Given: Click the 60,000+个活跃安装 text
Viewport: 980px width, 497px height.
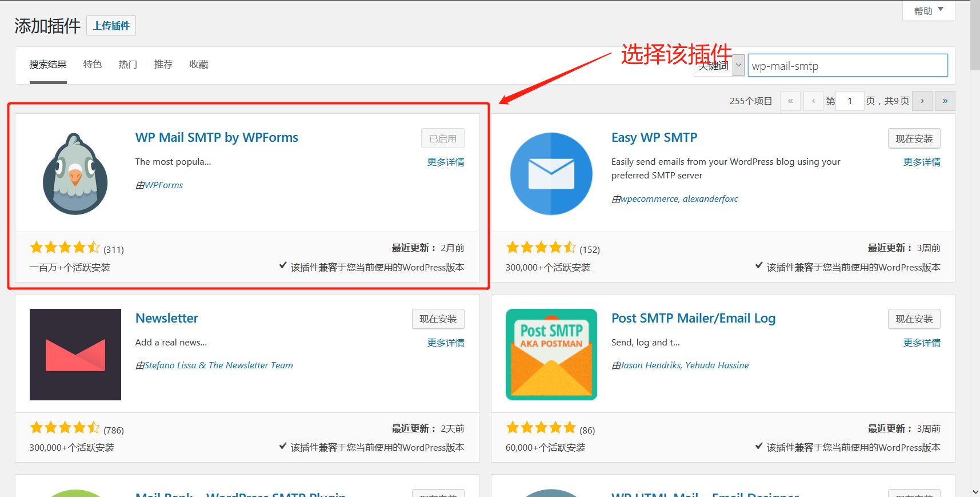Looking at the screenshot, I should pos(546,448).
